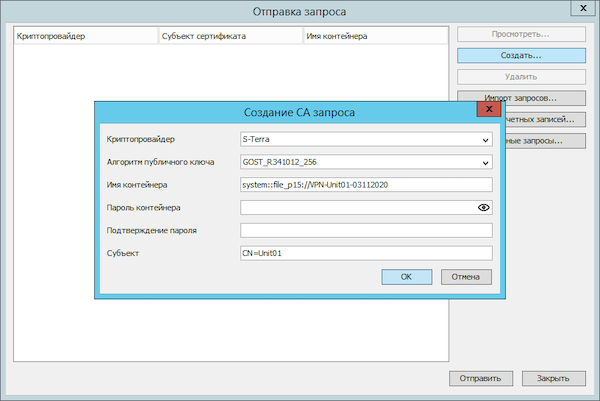
Task: Click the Пароль контейнера label text
Action: pyautogui.click(x=143, y=208)
